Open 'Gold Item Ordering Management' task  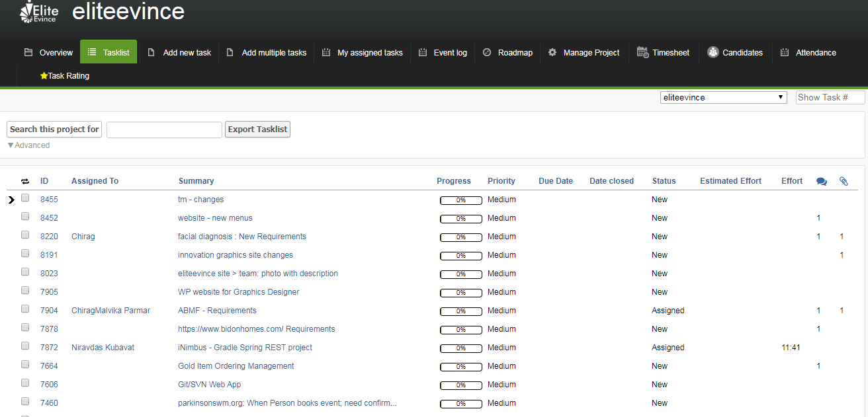[x=236, y=366]
